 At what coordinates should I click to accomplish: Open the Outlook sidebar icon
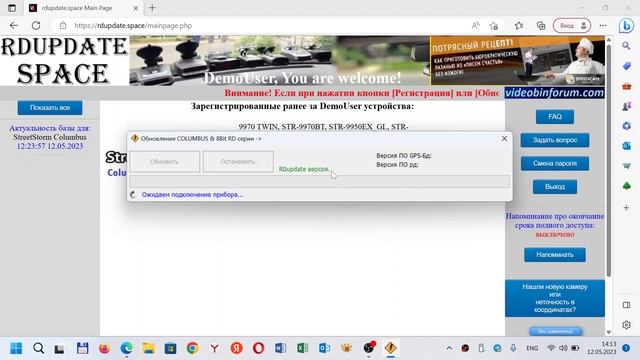(626, 146)
